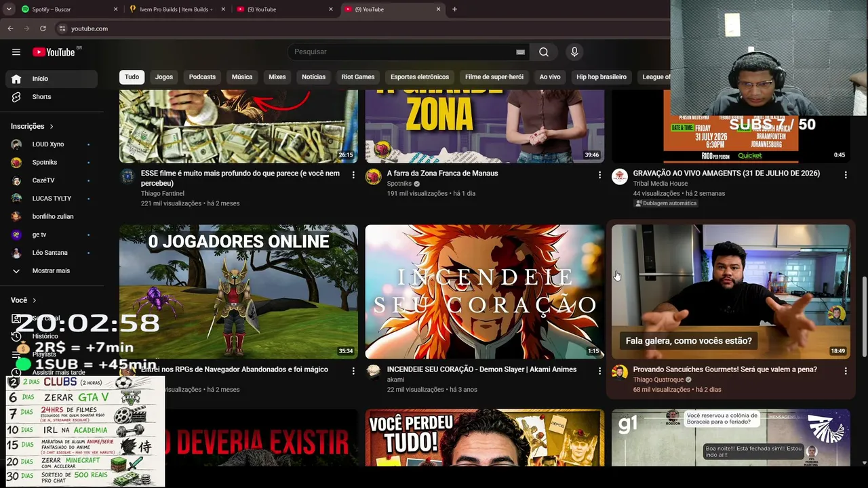Filter feed by Jogos
The image size is (868, 488).
point(164,77)
